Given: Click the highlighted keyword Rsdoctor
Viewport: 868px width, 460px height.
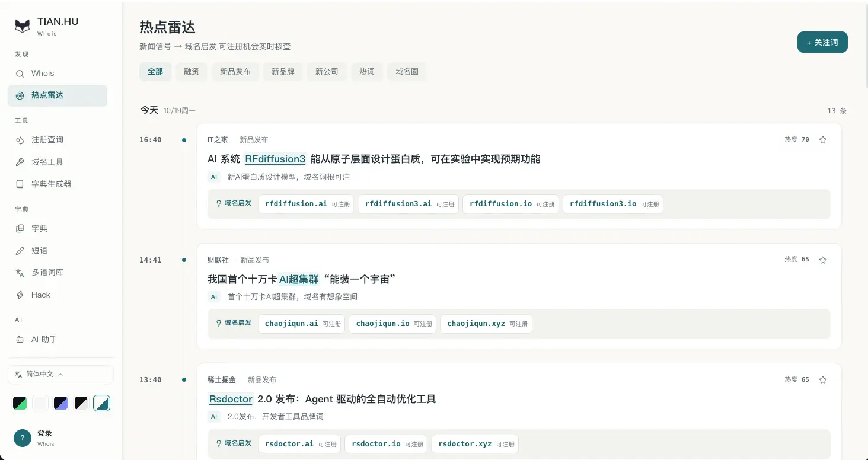Looking at the screenshot, I should coord(231,399).
